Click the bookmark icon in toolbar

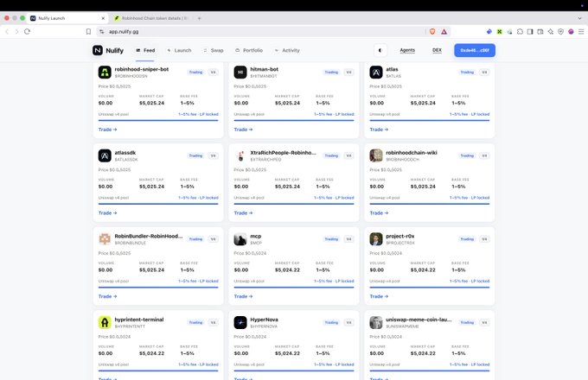(x=88, y=31)
